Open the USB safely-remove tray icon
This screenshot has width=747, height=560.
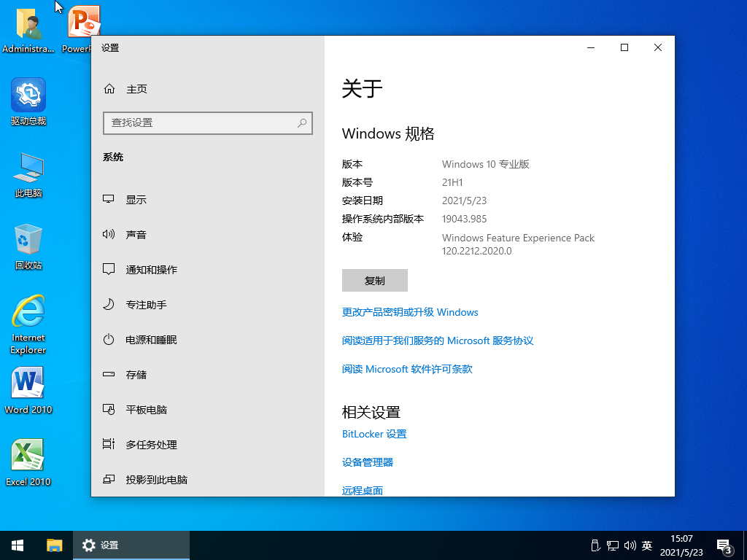(595, 545)
